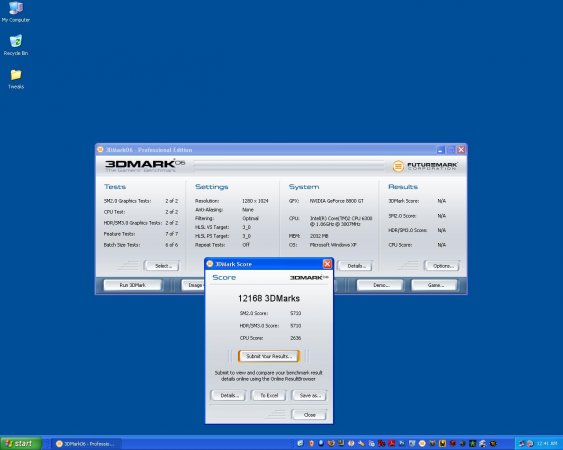Click the yellow square icon in quick launch

click(x=442, y=444)
